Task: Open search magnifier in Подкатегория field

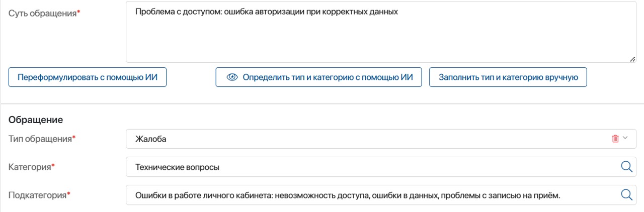Action: coord(626,195)
